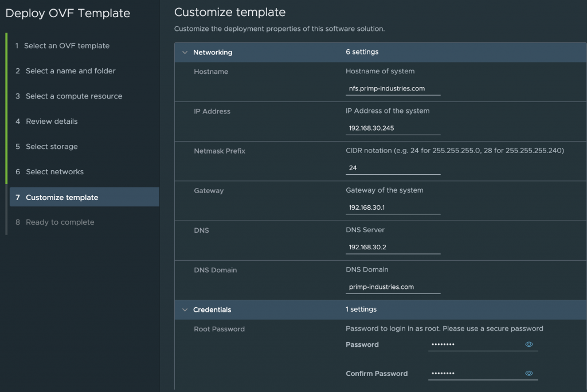Jump to step 3 Select a compute resource
The image size is (587, 392).
point(74,96)
